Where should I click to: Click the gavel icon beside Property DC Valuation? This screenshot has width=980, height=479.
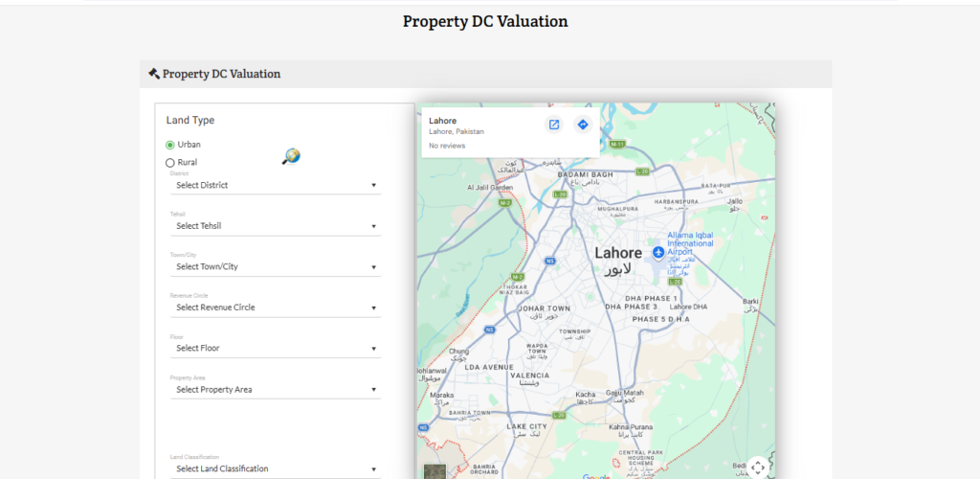153,74
